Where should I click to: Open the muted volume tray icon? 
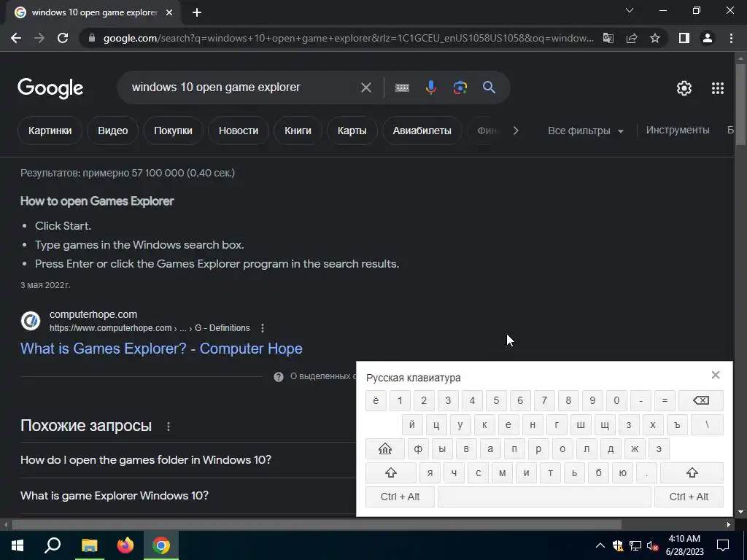click(653, 545)
